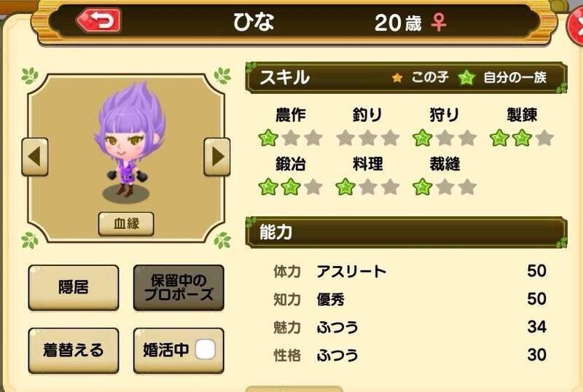Open 保留中のプロポーズ pending proposals
Image resolution: width=583 pixels, height=392 pixels.
pos(179,288)
